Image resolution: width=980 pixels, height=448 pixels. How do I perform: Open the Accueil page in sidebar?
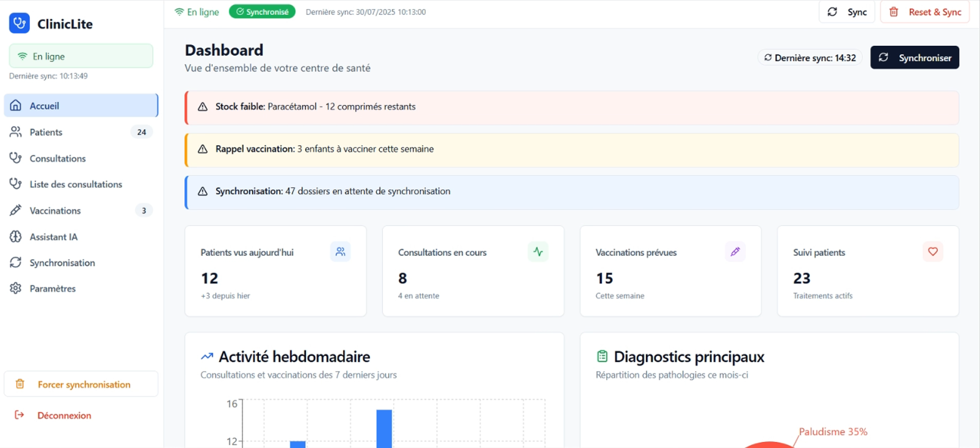click(81, 106)
